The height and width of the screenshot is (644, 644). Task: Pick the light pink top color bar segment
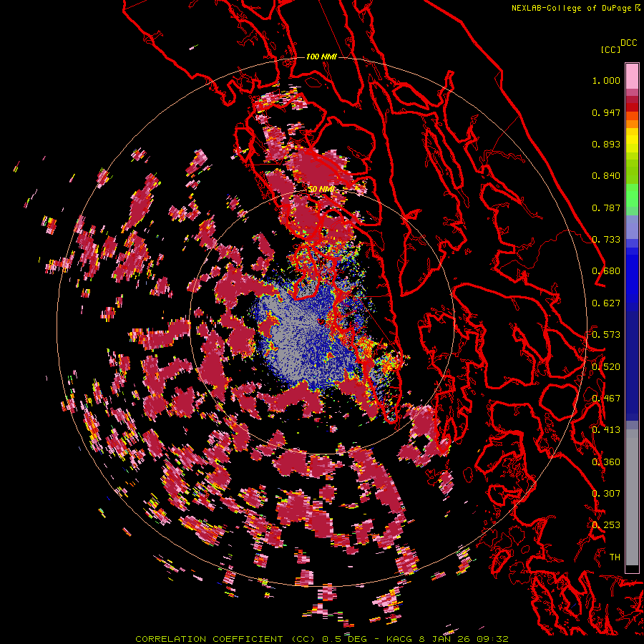[x=632, y=76]
